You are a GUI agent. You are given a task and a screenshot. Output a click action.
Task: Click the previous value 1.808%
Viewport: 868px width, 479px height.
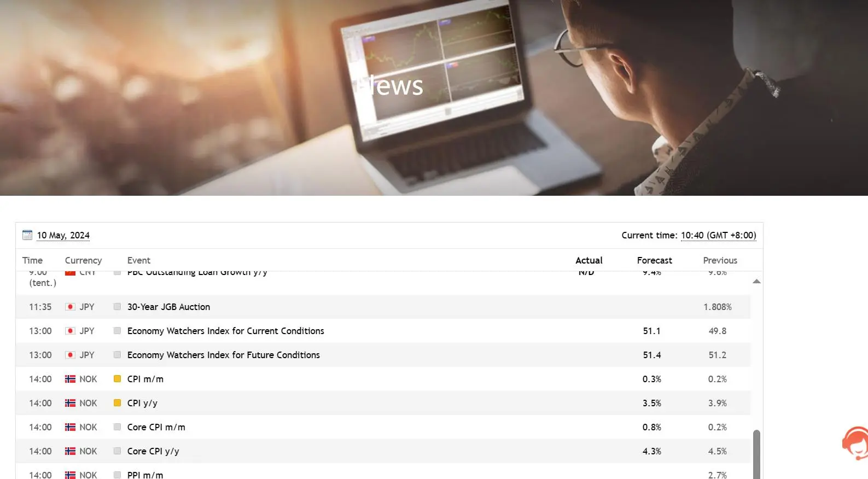pos(718,307)
